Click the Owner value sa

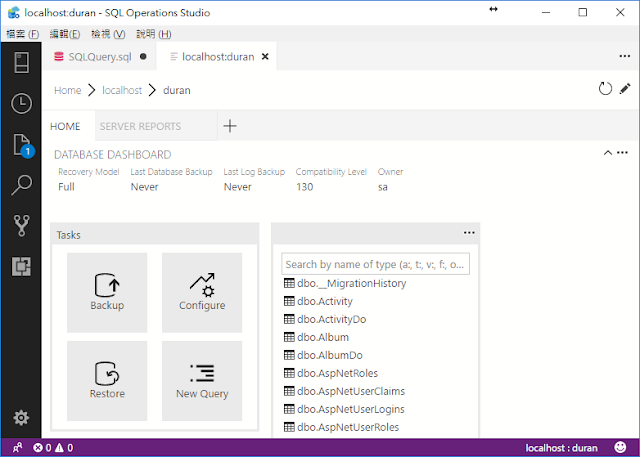(382, 187)
